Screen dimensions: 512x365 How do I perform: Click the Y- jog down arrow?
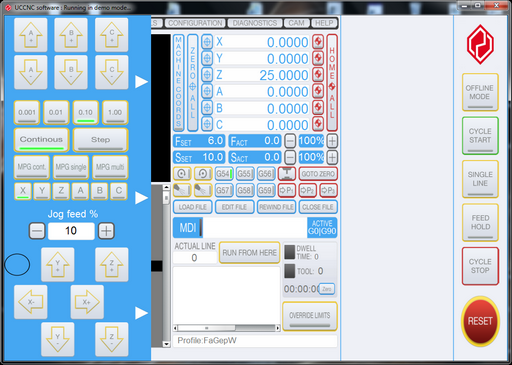[58, 339]
